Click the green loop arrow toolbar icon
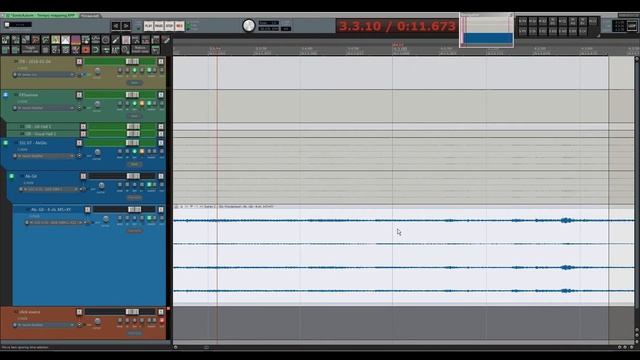 click(96, 50)
